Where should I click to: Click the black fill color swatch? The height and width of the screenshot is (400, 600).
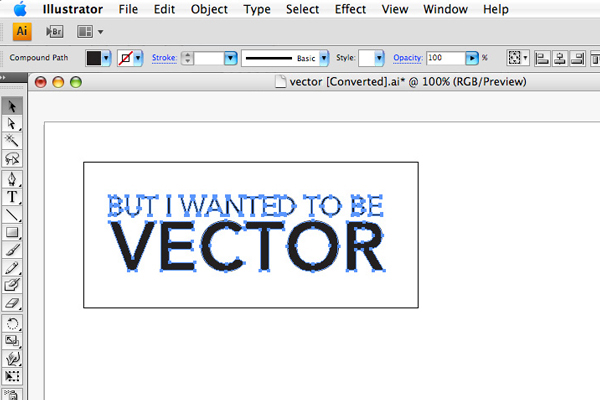pyautogui.click(x=94, y=58)
